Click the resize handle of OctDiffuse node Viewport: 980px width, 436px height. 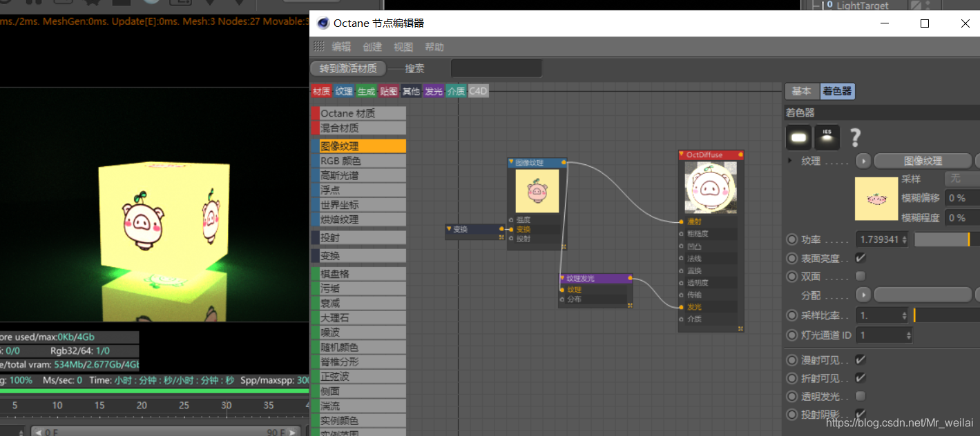[x=740, y=328]
